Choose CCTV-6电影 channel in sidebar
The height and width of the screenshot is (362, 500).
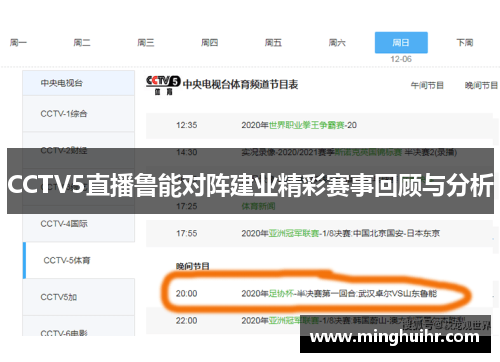coord(79,327)
